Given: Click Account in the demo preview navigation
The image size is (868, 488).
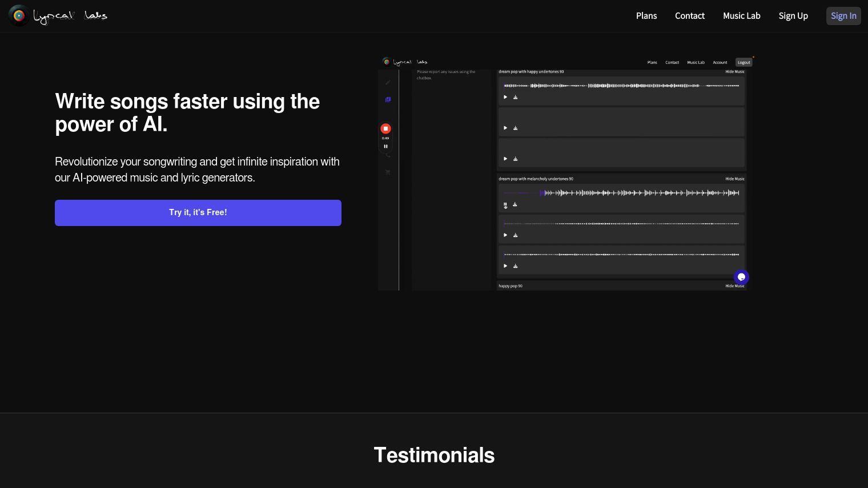Looking at the screenshot, I should [x=720, y=63].
